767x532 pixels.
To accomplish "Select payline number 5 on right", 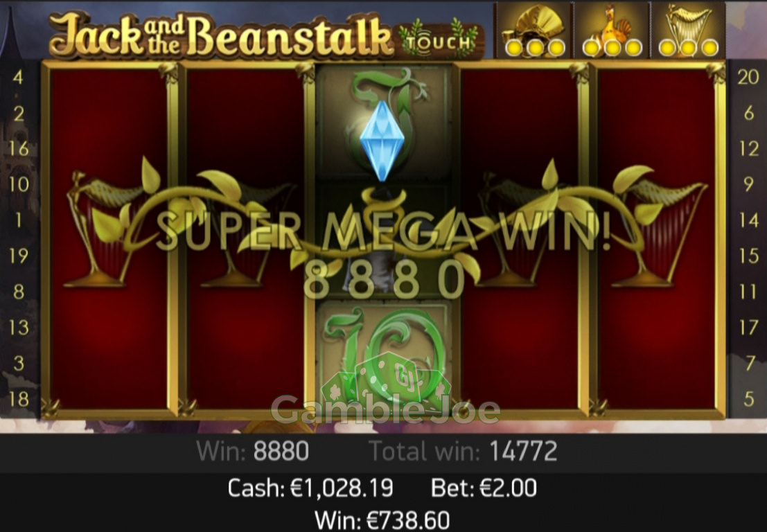I will point(749,399).
